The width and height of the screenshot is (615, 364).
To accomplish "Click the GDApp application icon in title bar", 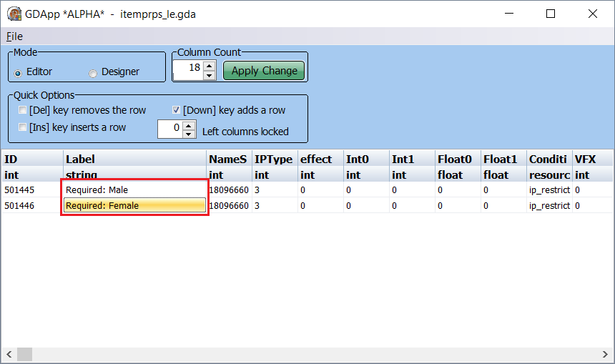I will pyautogui.click(x=14, y=14).
